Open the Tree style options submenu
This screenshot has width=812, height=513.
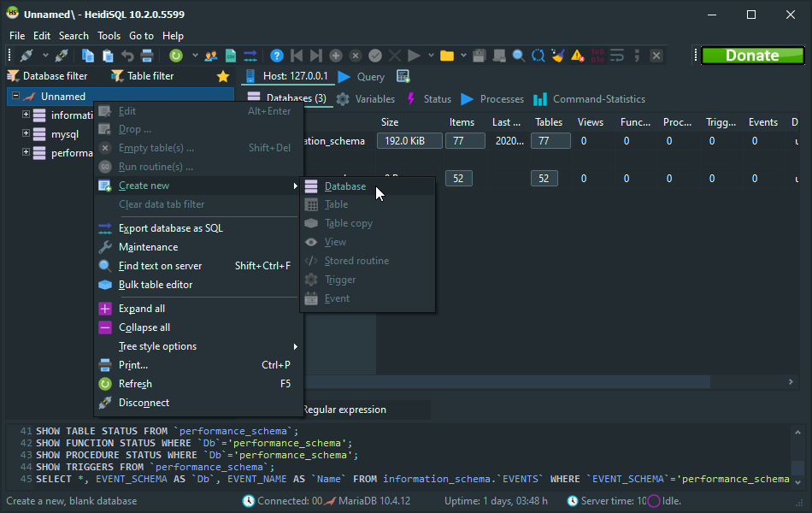click(198, 346)
